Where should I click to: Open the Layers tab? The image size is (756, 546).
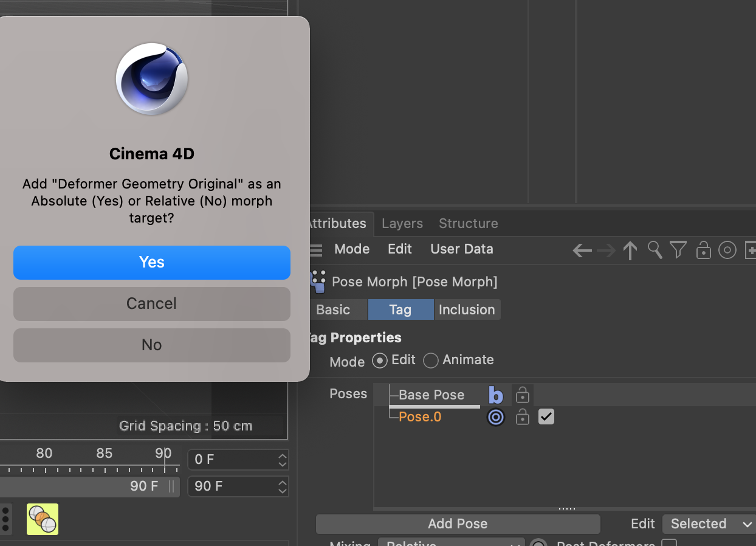(402, 223)
